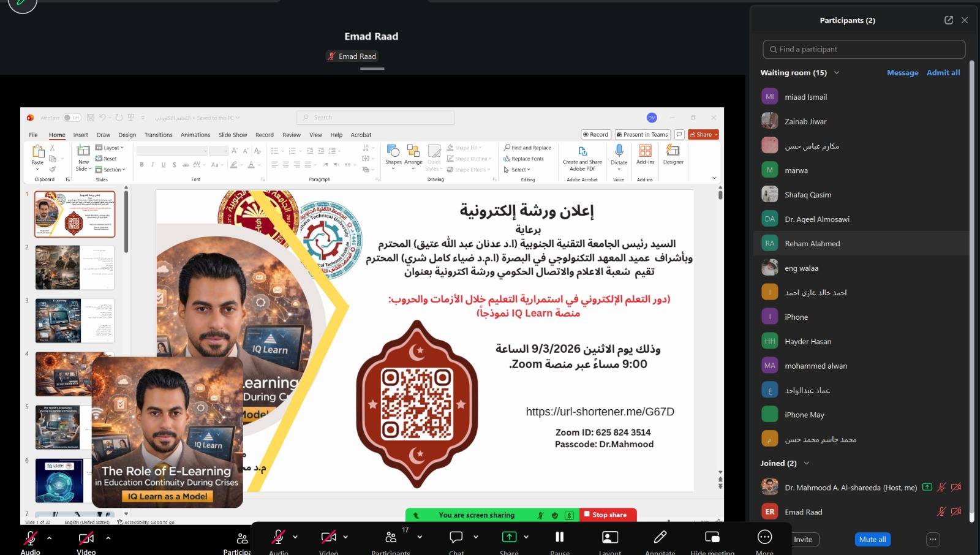The image size is (980, 555).
Task: Open the Layout options icon
Action: click(610, 537)
